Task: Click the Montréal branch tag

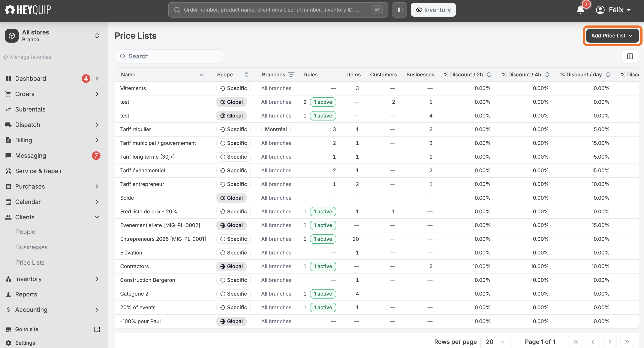Action: click(276, 129)
